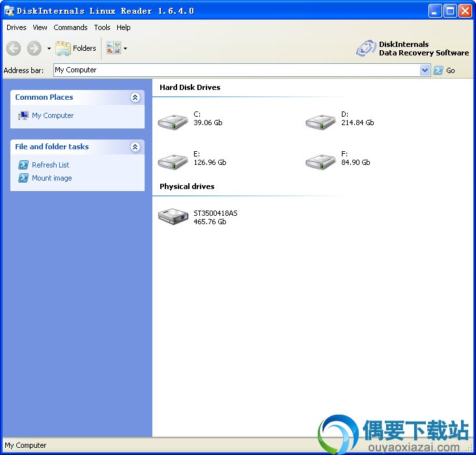The height and width of the screenshot is (455, 476).
Task: Go forward with the Forward arrow button
Action: pos(34,48)
